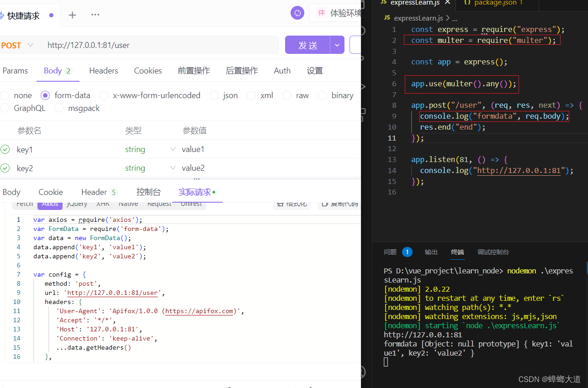Switch to the Headers tab
588x388 pixels.
(x=104, y=71)
